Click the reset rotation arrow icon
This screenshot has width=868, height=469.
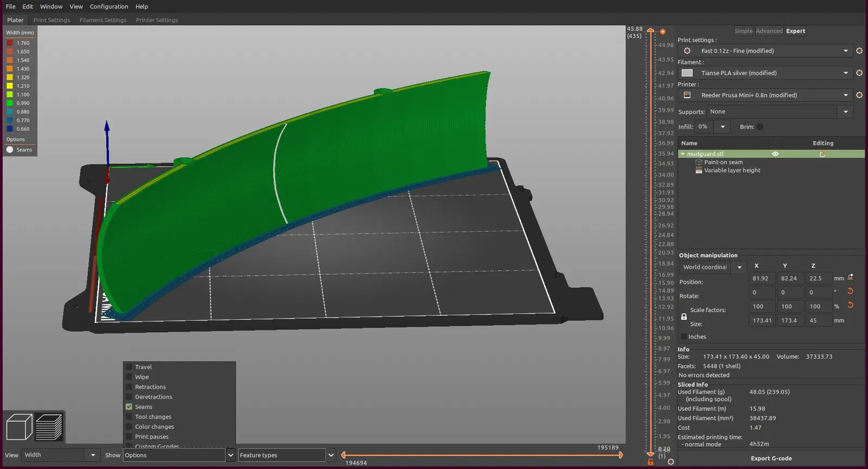point(850,291)
